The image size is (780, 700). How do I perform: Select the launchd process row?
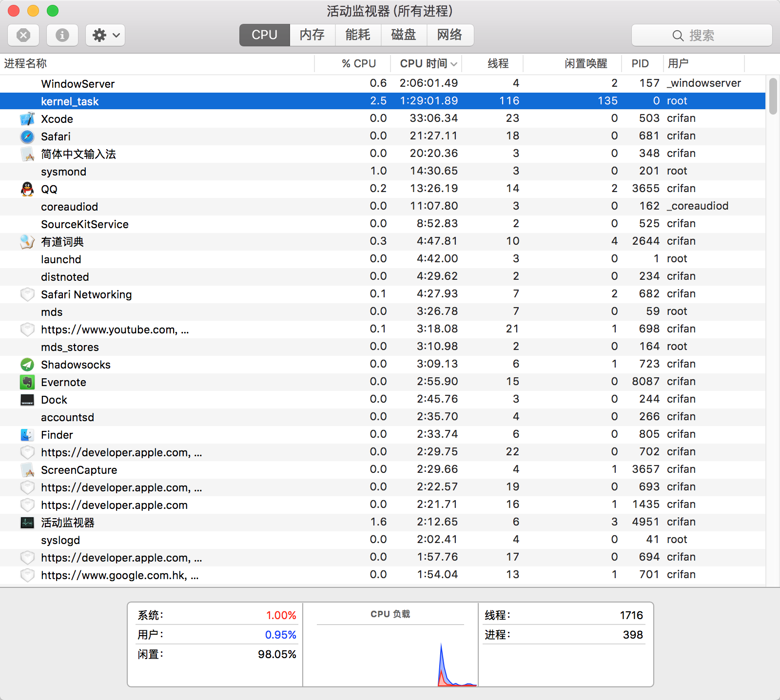click(x=383, y=259)
